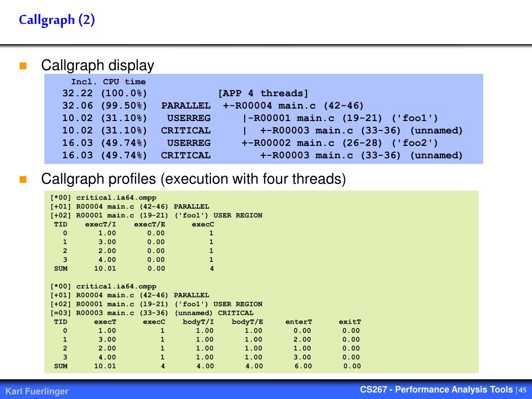Click the exitT value '0.00' in the SUM row

(352, 366)
